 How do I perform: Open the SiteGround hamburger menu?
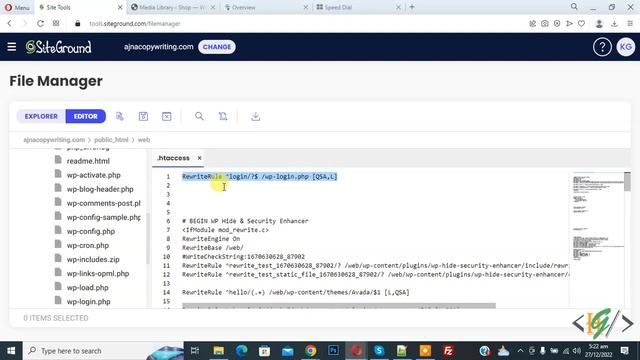tap(11, 47)
